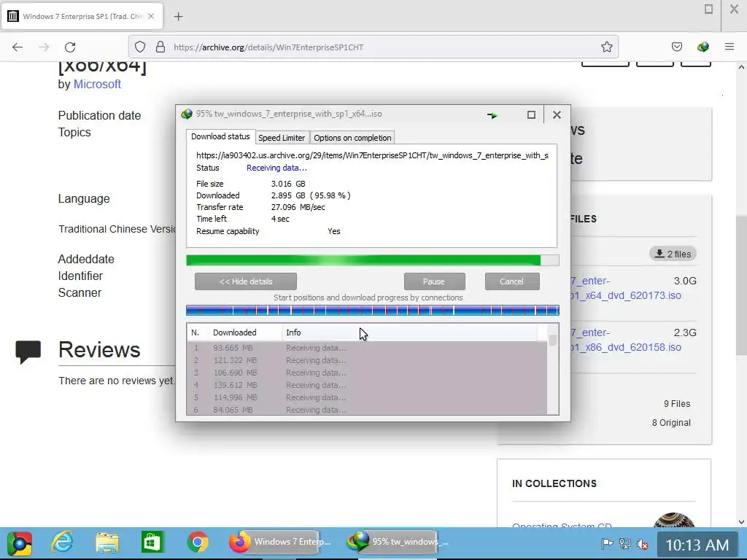This screenshot has height=560, width=747.
Task: Open File Explorer from the taskbar
Action: [x=107, y=542]
